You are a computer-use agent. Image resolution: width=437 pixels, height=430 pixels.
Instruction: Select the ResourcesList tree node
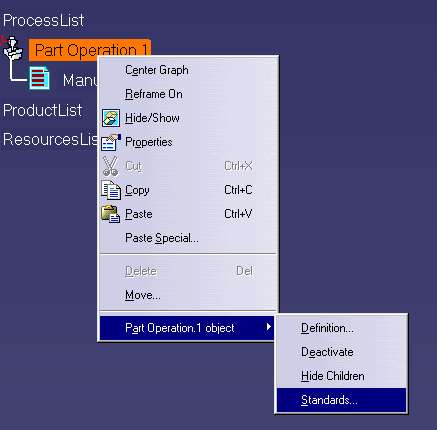click(x=50, y=139)
